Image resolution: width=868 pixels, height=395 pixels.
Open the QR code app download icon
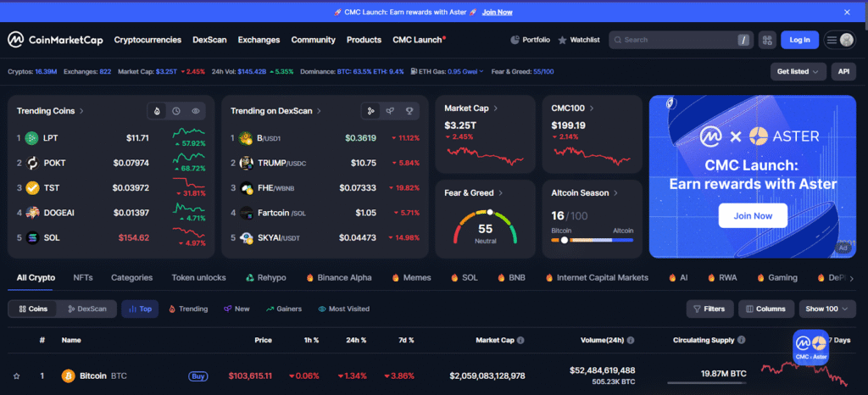(x=767, y=40)
